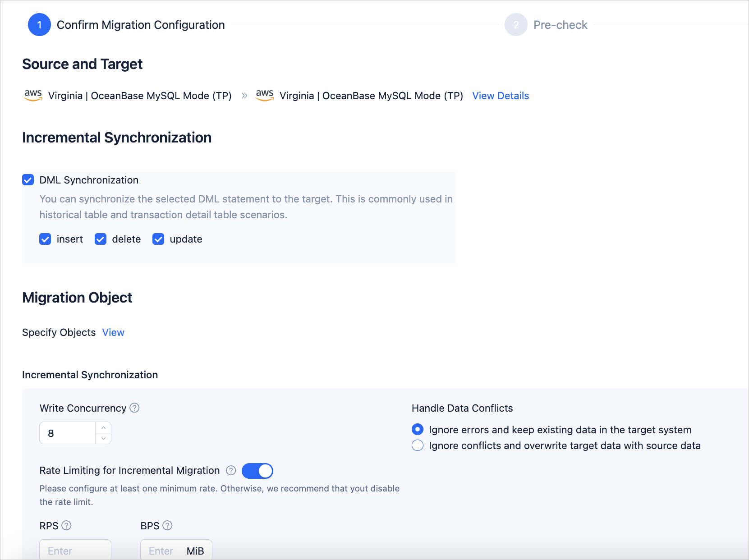Screen dimensions: 749x560
Task: Click the Rate Limiting help icon
Action: tap(231, 471)
